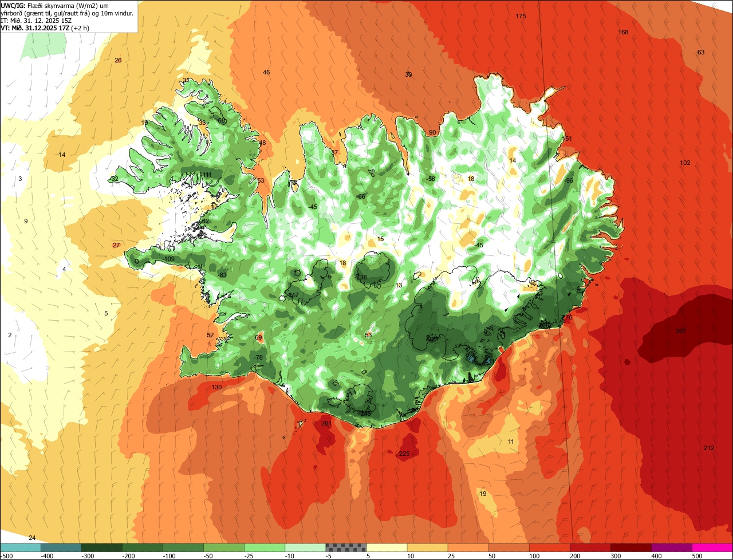This screenshot has width=733, height=560.
Task: Click the light green swatch from -25 to -10
Action: [x=265, y=547]
